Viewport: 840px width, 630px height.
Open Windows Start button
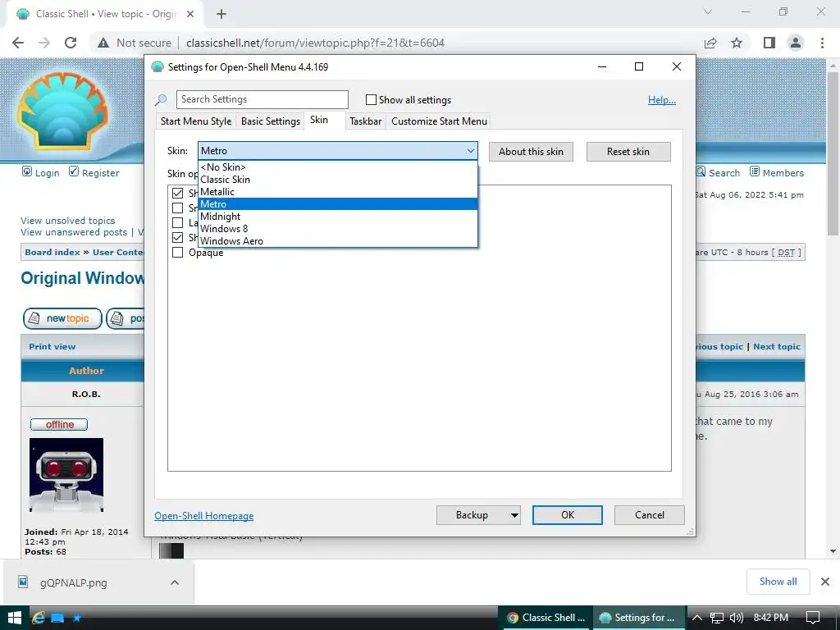click(x=15, y=618)
